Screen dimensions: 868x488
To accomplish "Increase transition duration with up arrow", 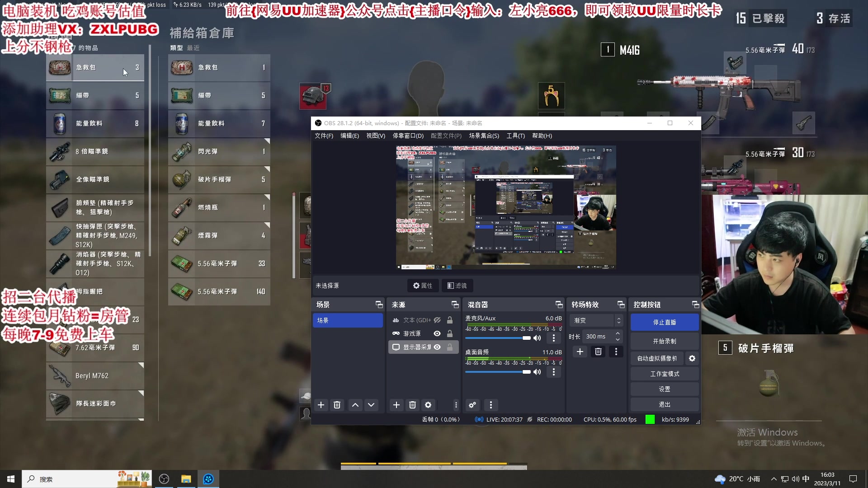I will tap(618, 333).
